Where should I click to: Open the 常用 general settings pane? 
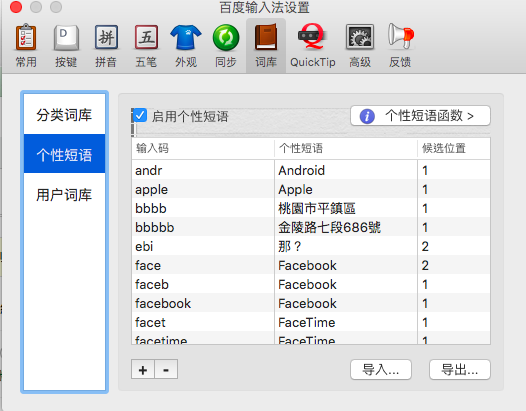(x=26, y=46)
